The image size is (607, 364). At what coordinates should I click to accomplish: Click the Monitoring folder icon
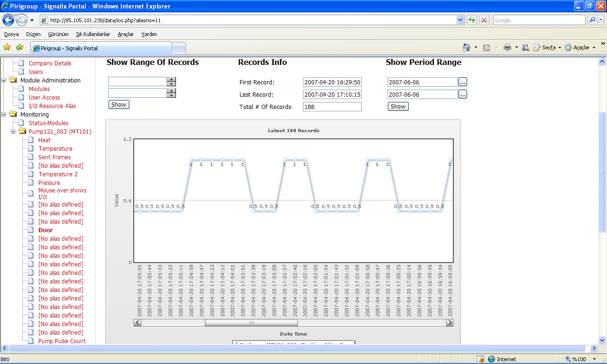[x=13, y=114]
